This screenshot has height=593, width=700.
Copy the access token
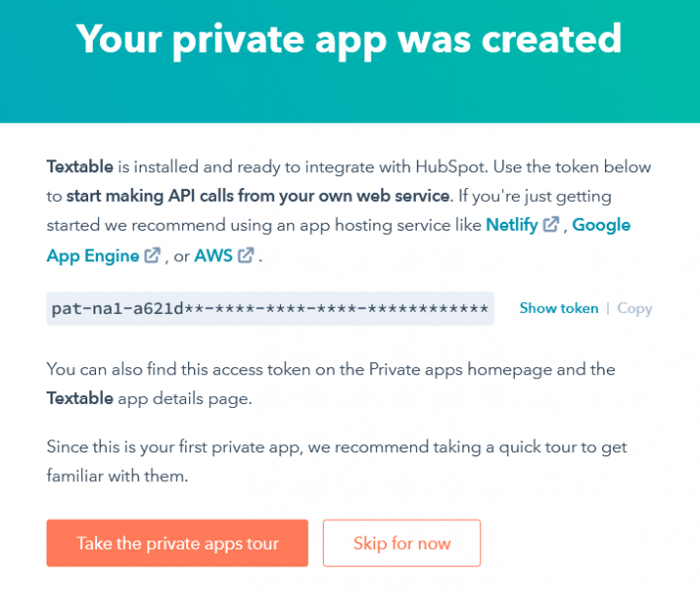[635, 308]
